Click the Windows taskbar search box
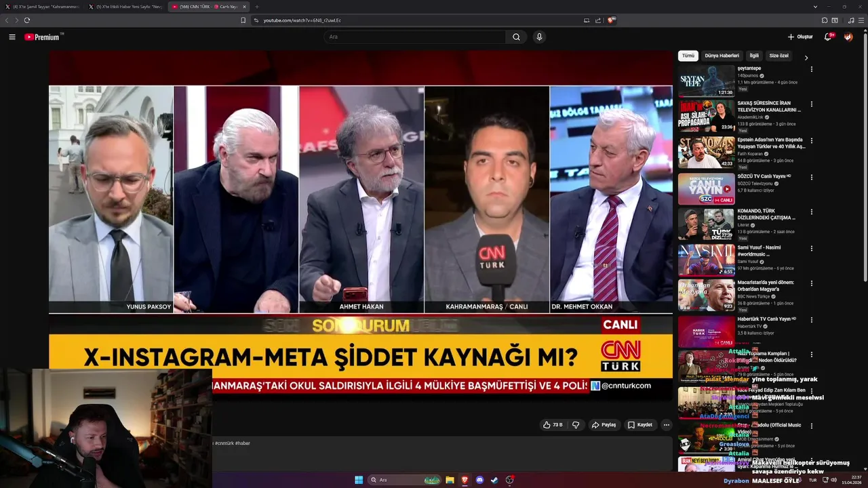Image resolution: width=868 pixels, height=488 pixels. [x=405, y=480]
